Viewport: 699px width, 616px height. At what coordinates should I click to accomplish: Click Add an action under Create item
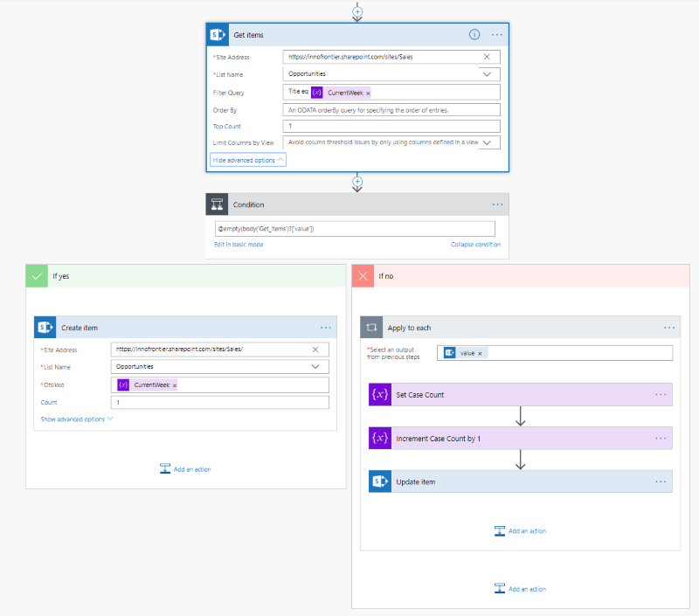coord(185,469)
